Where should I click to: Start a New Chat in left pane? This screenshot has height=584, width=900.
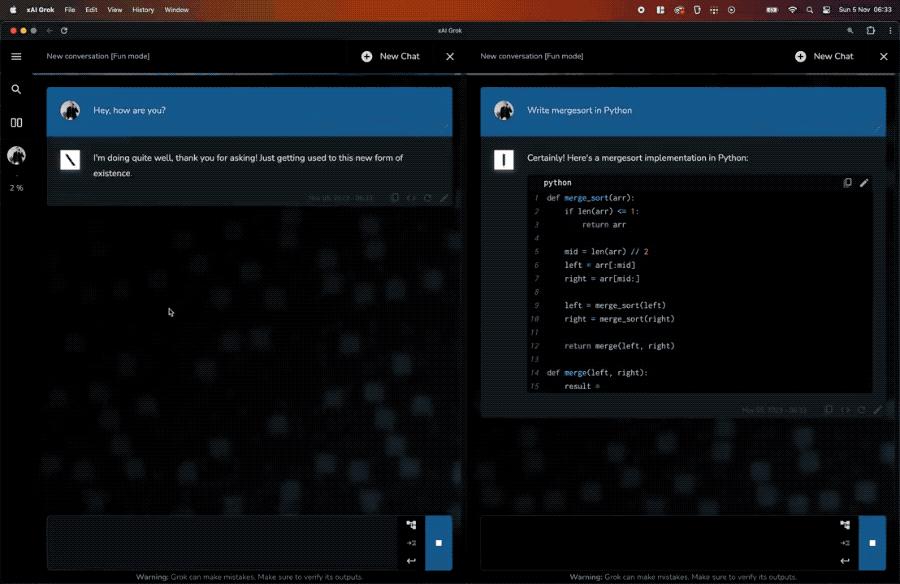(390, 56)
